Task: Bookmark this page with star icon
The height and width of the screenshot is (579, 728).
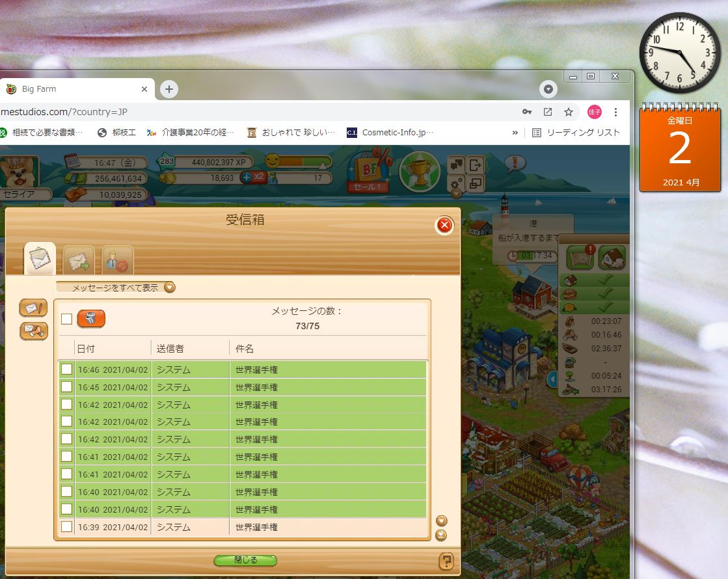Action: [x=569, y=112]
